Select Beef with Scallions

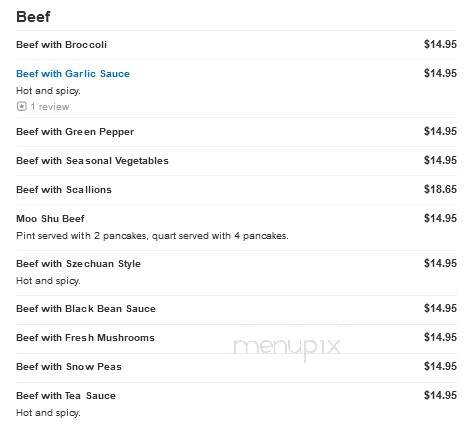pyautogui.click(x=64, y=190)
